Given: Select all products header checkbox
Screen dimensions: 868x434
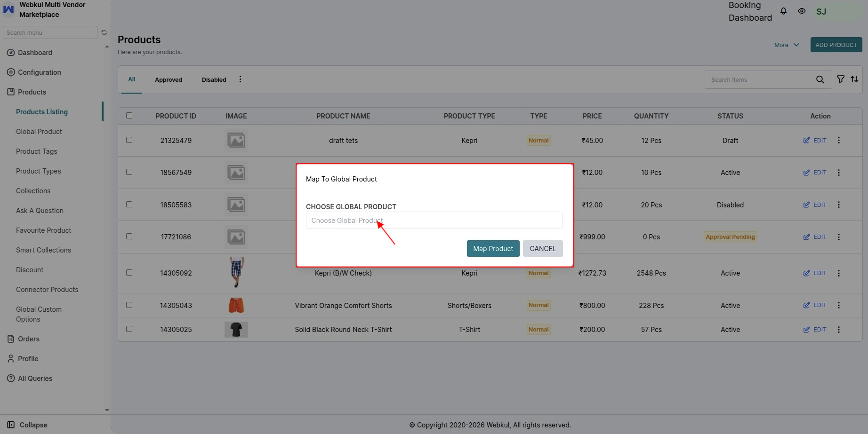Looking at the screenshot, I should tap(129, 116).
